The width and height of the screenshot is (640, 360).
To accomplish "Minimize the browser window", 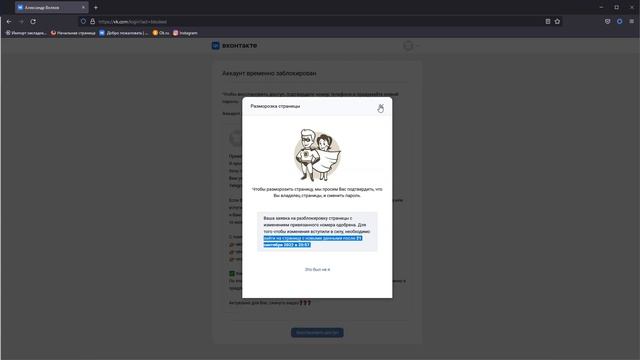I will click(x=601, y=7).
